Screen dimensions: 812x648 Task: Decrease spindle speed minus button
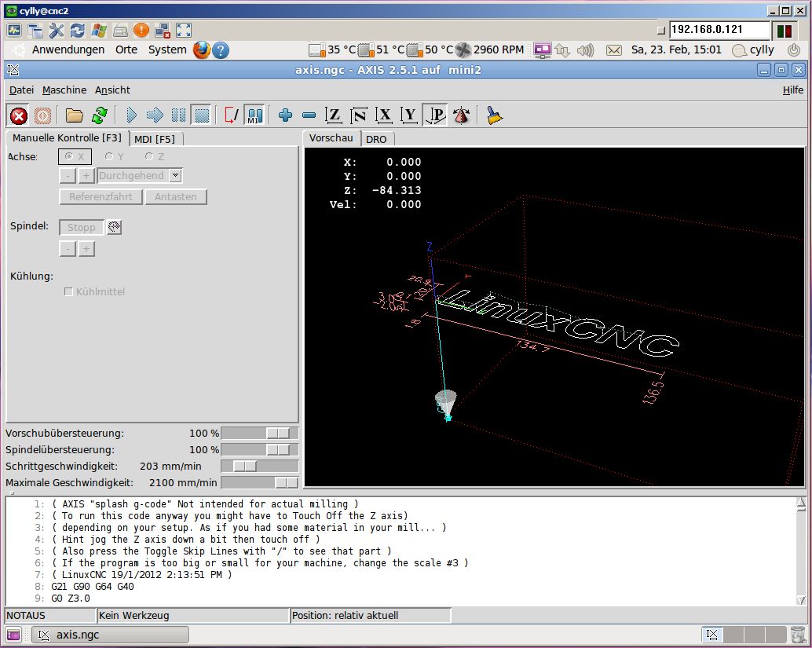click(68, 249)
